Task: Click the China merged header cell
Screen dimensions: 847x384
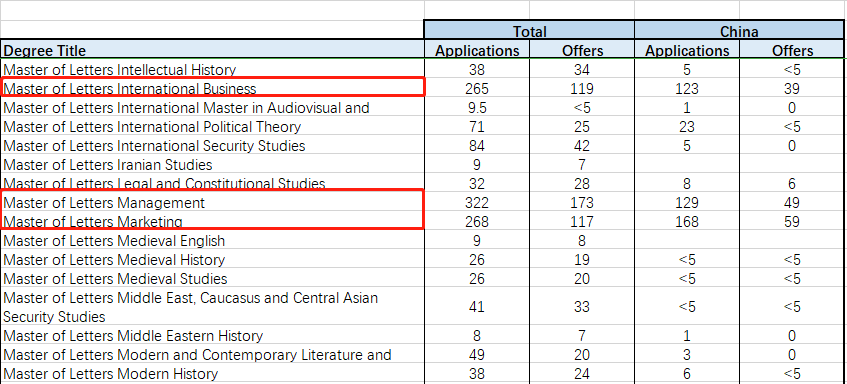Action: click(x=740, y=31)
